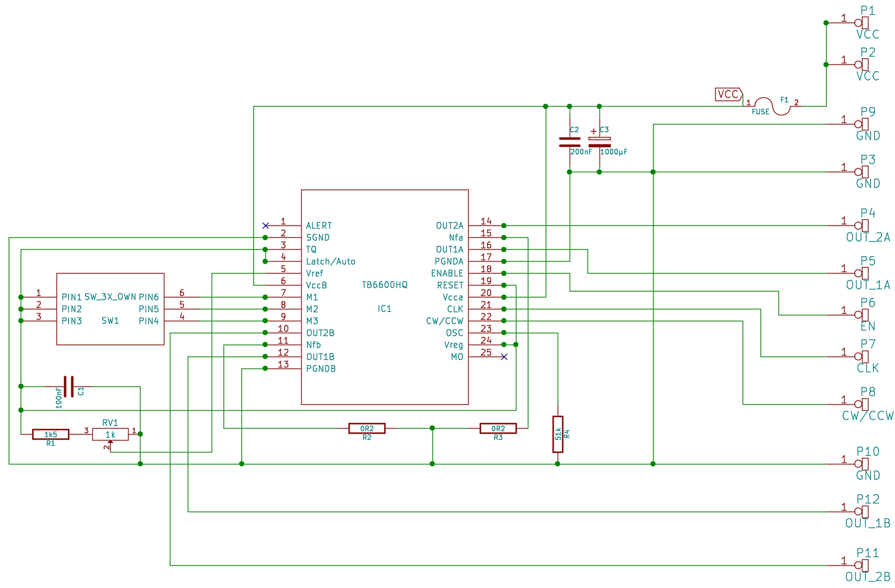Select the P1 VCC connector pad
This screenshot has width=895, height=588.
[862, 23]
